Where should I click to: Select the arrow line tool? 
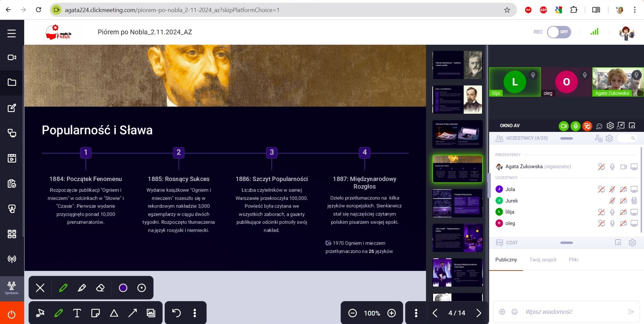pyautogui.click(x=132, y=313)
